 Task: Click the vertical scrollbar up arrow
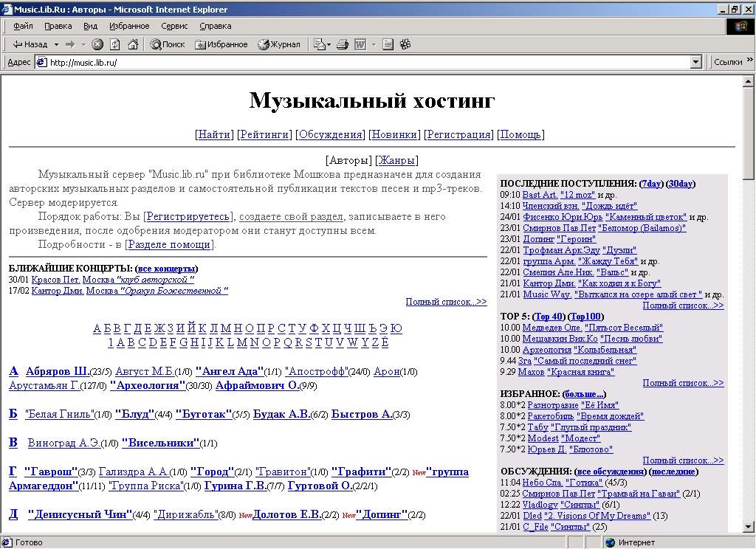pos(749,81)
